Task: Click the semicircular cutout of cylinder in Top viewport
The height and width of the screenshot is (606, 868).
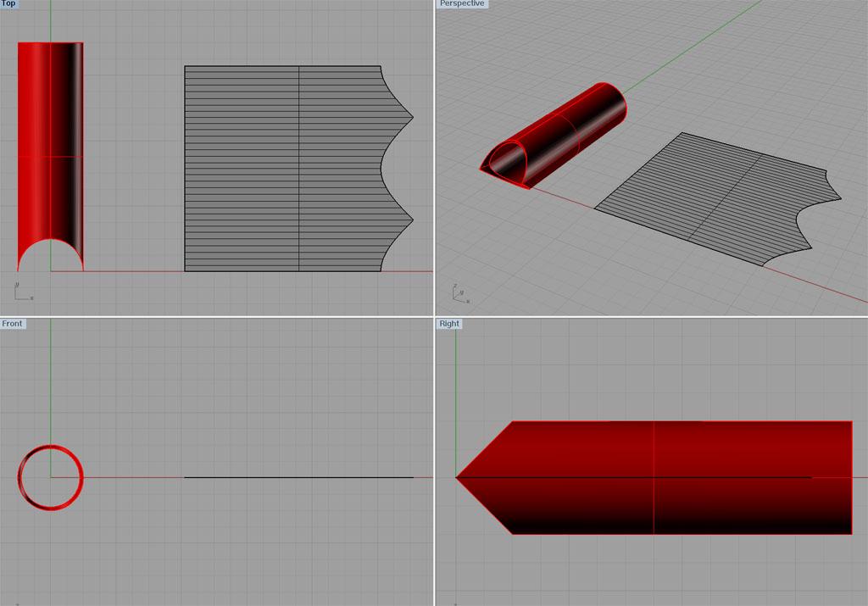Action: tap(50, 254)
